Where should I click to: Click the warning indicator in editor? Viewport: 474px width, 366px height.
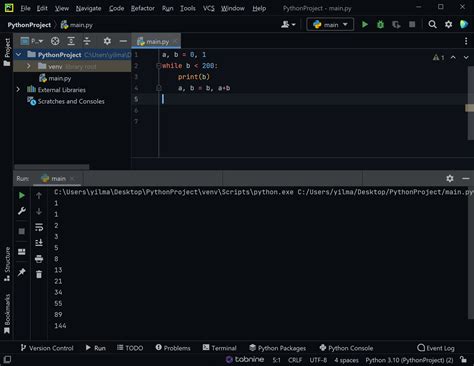438,58
